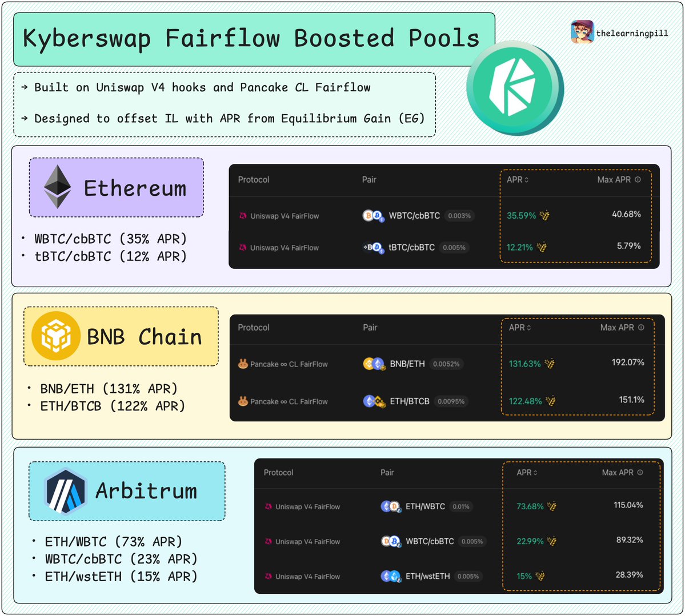Click WBTC/cbBTC token pair icon in Ethereum table
Image resolution: width=685 pixels, height=616 pixels.
[x=374, y=216]
